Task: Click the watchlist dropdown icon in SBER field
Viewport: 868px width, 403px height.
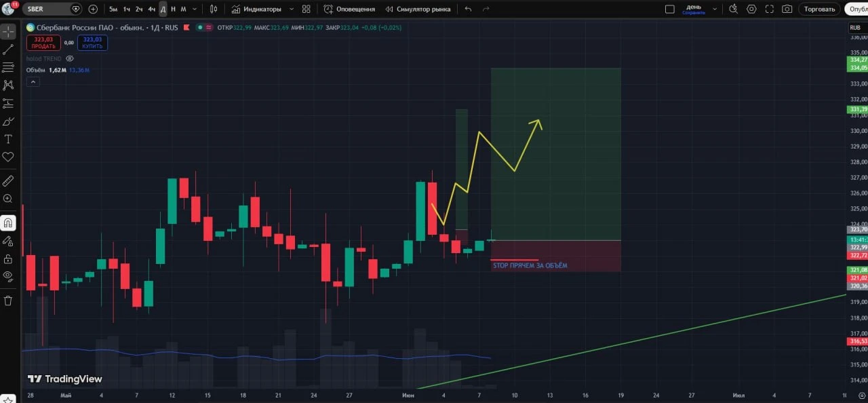Action: click(75, 9)
